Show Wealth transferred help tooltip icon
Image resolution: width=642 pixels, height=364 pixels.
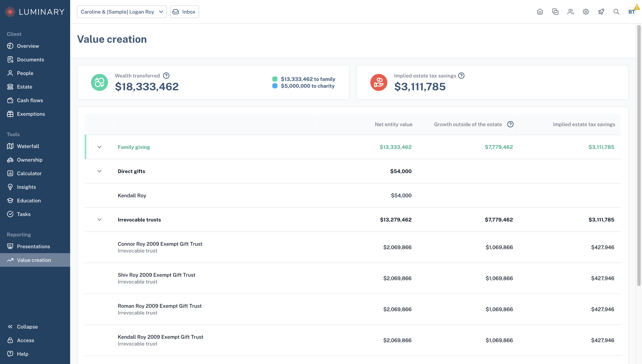point(166,76)
